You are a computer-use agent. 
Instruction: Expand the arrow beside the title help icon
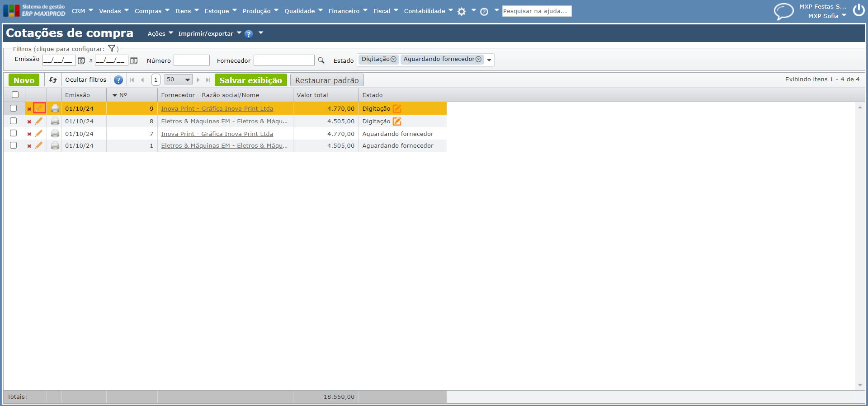[x=261, y=33]
